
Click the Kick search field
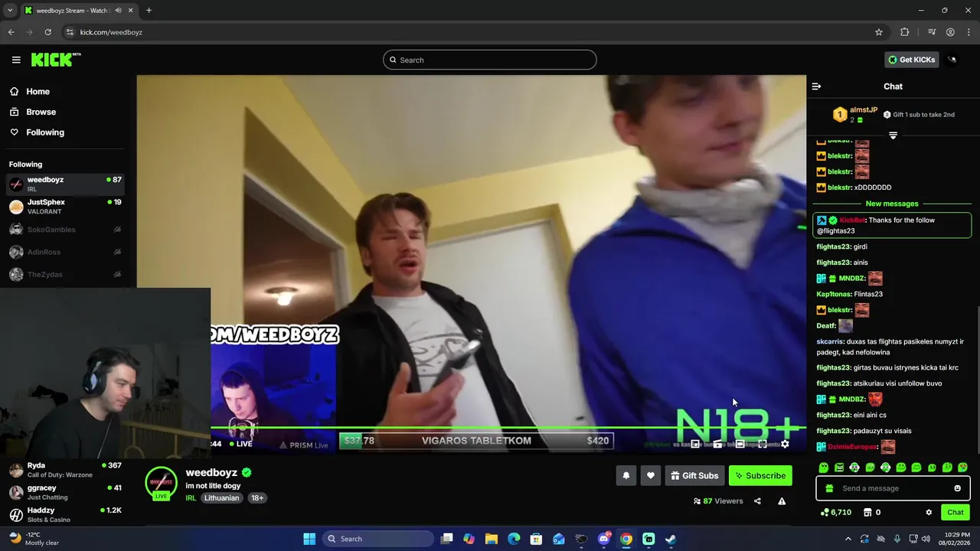[x=490, y=60]
